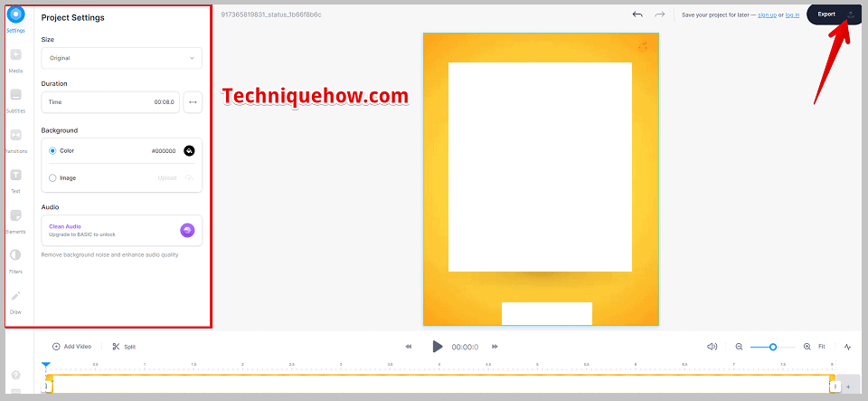Click the timeline zoom in magnifier

(807, 347)
